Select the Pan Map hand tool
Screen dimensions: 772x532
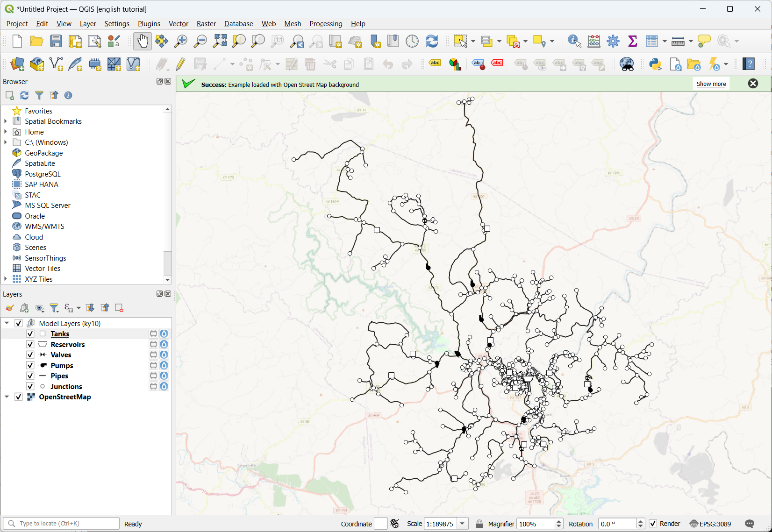pos(143,41)
